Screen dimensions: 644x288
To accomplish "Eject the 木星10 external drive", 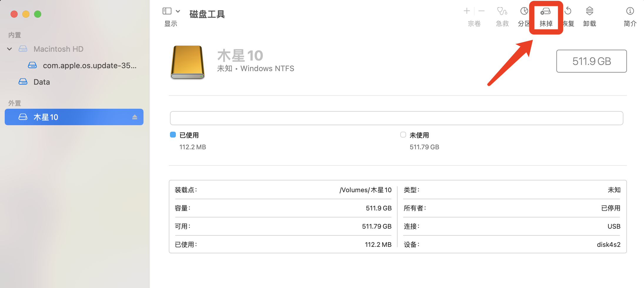I will coord(135,117).
